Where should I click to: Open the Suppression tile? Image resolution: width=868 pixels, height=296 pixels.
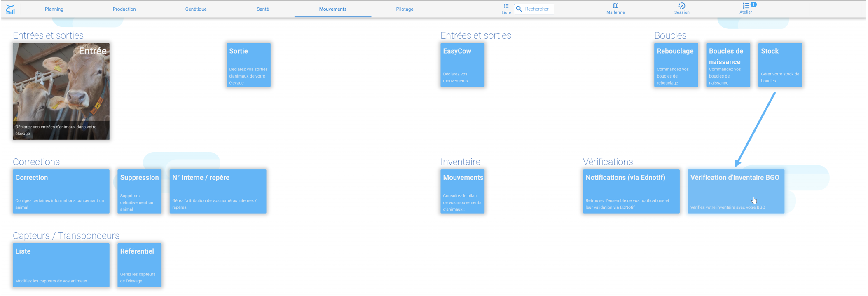point(139,191)
